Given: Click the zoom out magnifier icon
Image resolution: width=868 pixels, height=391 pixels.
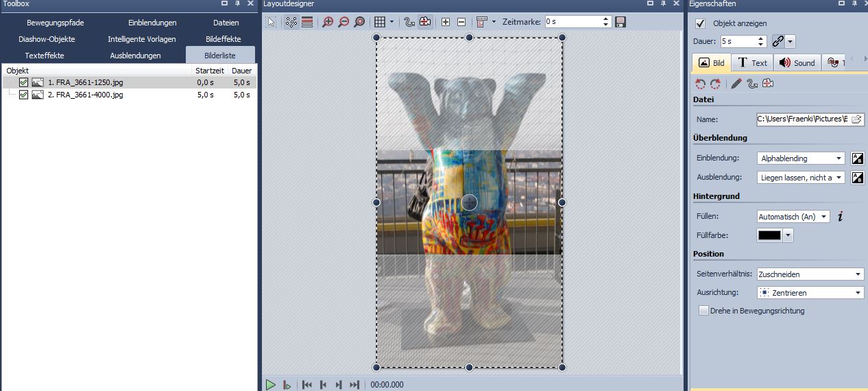Looking at the screenshot, I should pos(343,22).
